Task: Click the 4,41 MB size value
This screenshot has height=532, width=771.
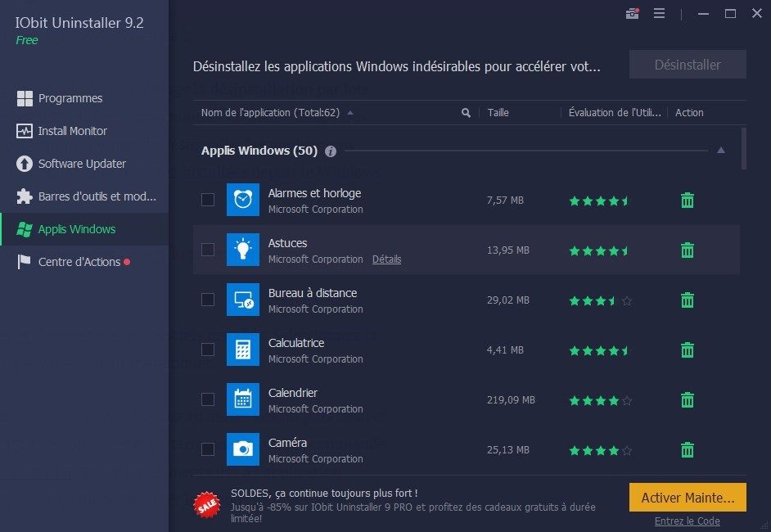Action: pos(505,350)
